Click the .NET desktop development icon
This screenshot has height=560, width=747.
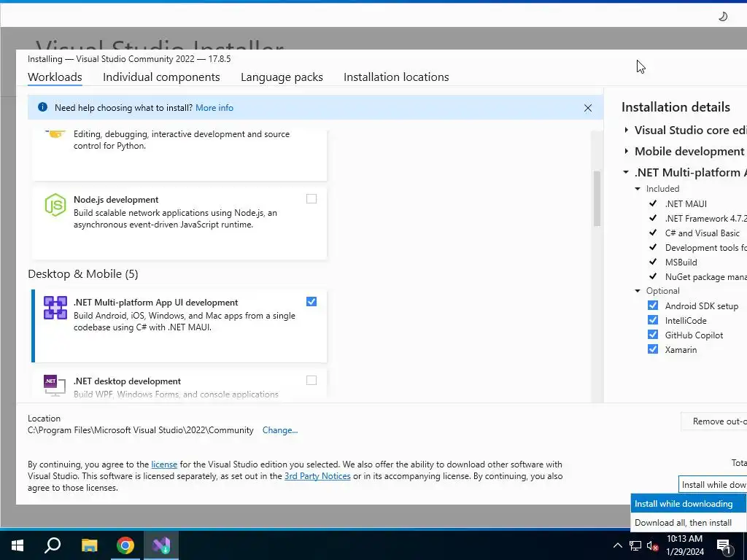54,386
